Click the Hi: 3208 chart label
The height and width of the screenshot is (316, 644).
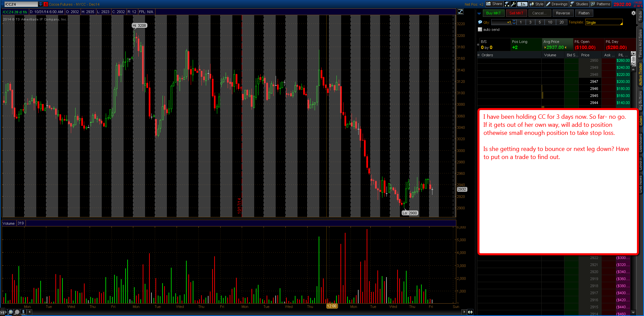point(139,25)
